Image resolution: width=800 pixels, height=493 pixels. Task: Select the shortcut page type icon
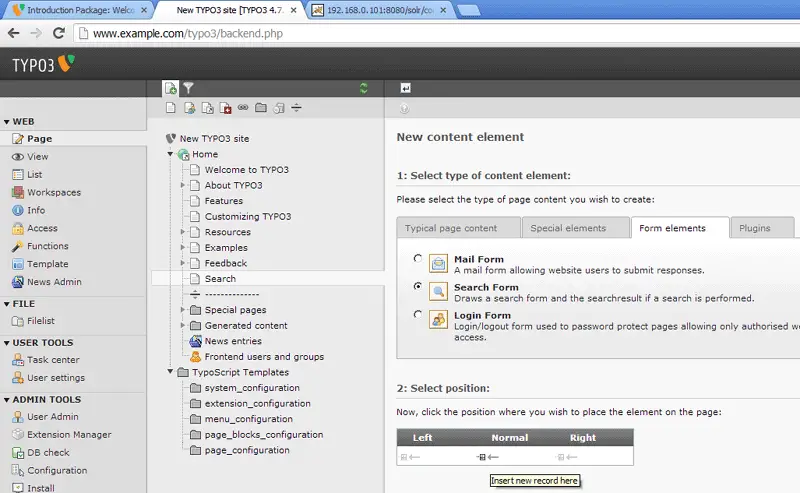click(207, 108)
